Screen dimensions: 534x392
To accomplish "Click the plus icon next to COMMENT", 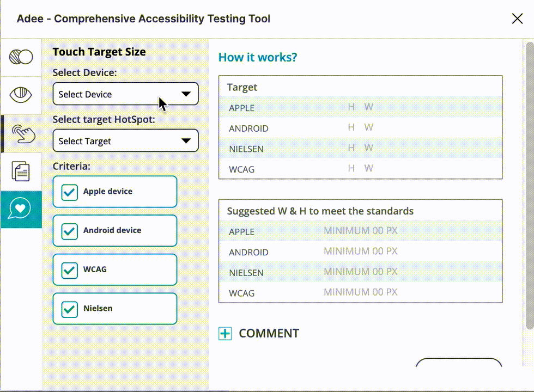I will [x=224, y=333].
